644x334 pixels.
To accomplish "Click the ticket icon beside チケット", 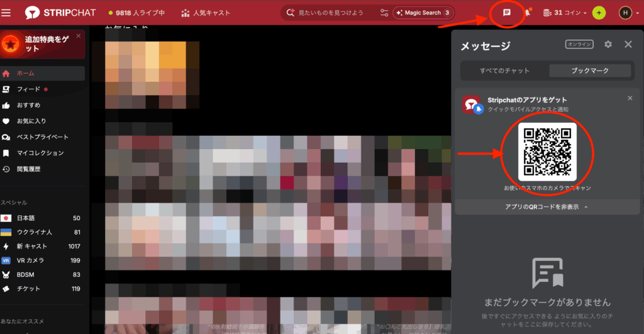I will click(x=6, y=289).
